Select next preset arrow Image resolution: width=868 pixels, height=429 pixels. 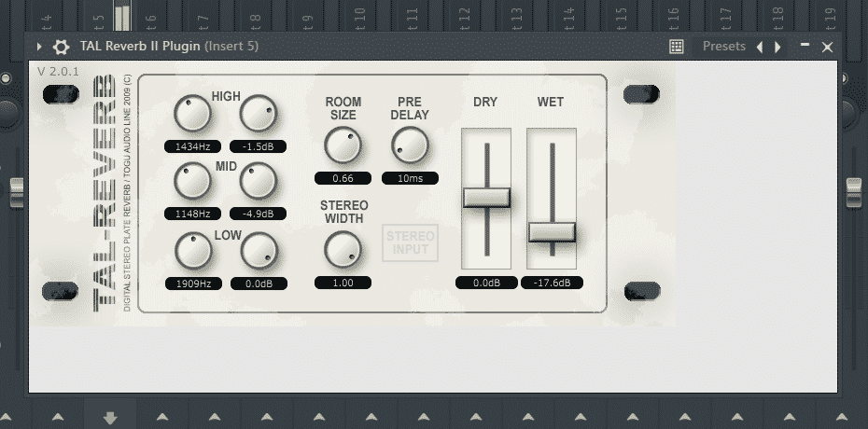point(777,47)
